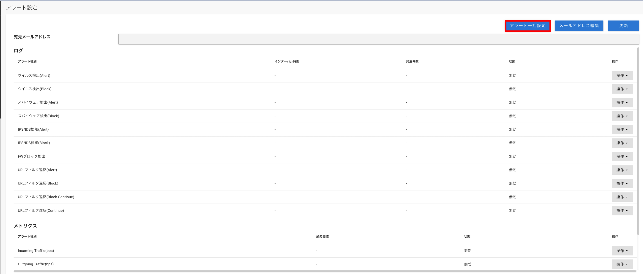Focus the 宛先メールアドレス input field

(379, 39)
